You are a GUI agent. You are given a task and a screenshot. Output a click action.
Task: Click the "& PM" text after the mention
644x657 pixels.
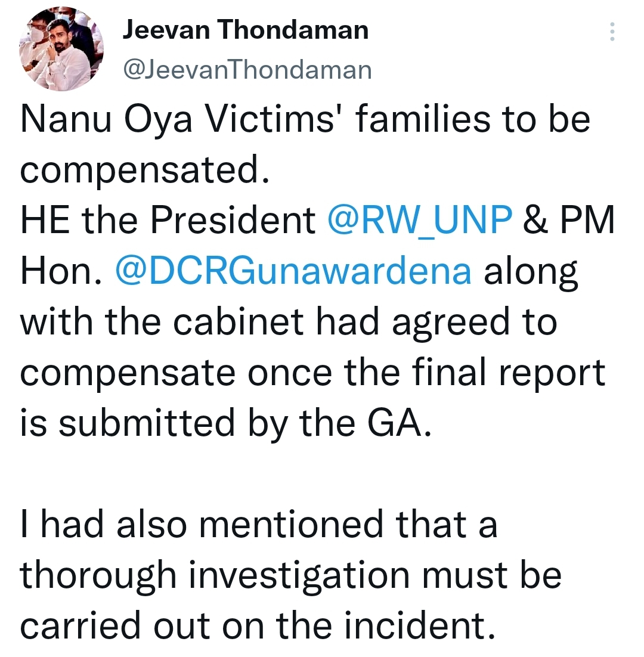click(x=568, y=221)
